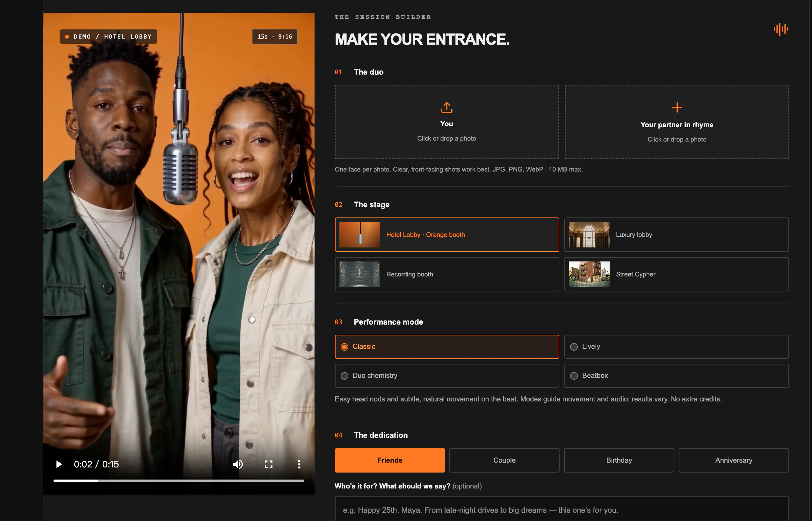812x521 pixels.
Task: Click the orange waveform logo icon
Action: pos(781,29)
